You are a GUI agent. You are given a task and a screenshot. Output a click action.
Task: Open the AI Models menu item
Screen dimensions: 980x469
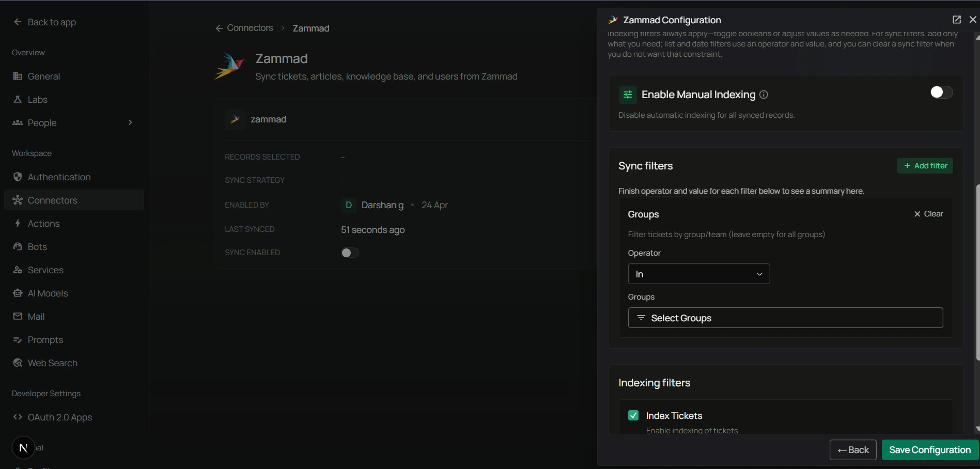click(x=74, y=293)
